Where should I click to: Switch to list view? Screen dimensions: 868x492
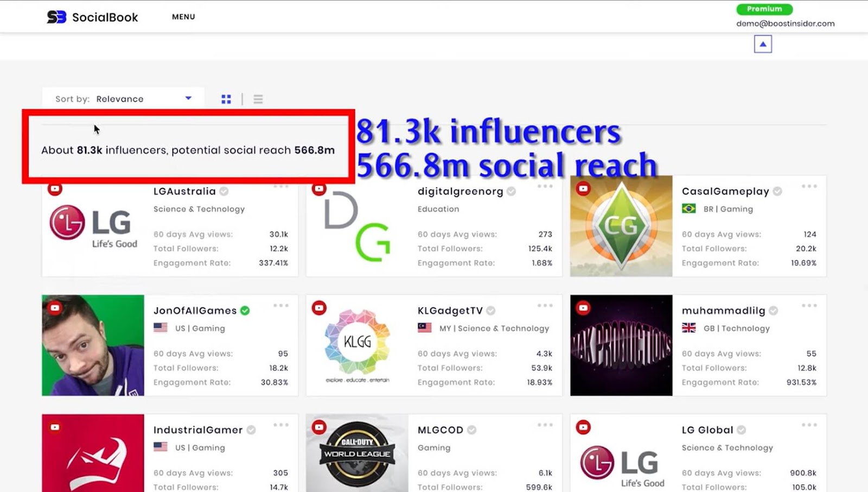point(258,99)
